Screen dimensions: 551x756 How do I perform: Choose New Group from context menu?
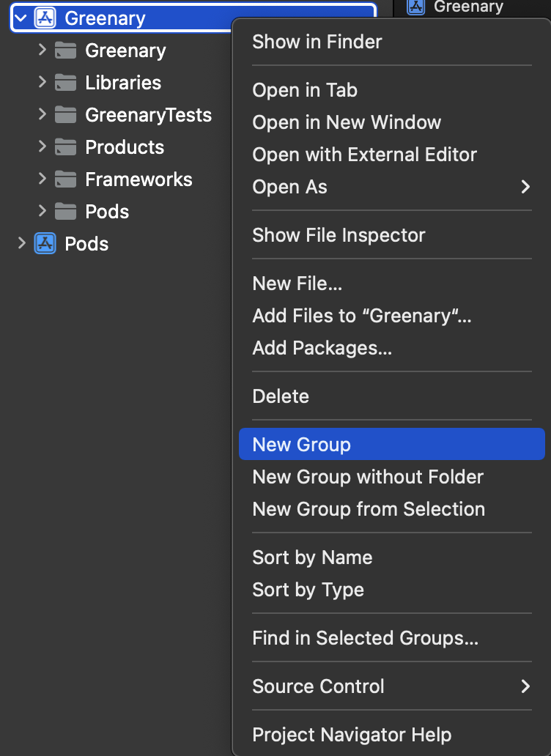coord(302,445)
